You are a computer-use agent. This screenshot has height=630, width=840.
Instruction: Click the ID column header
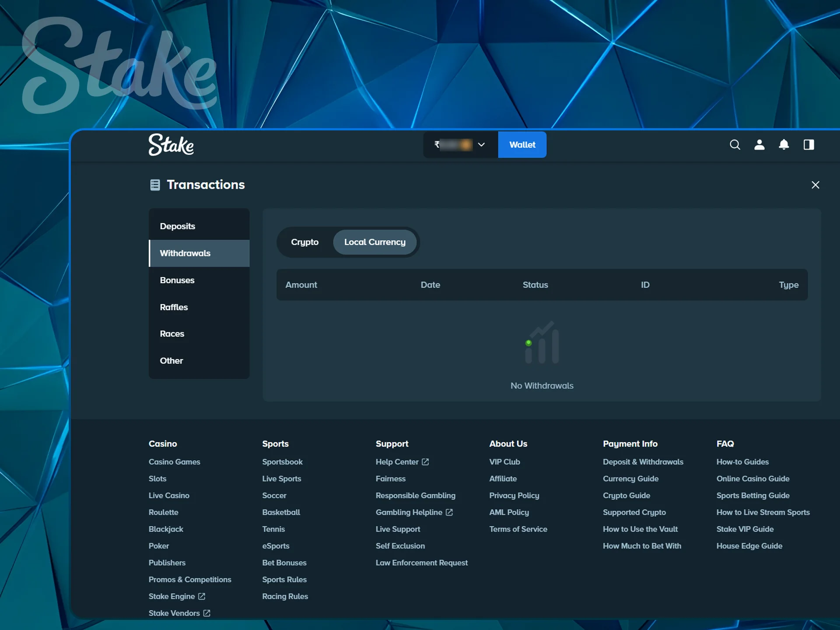(x=645, y=285)
